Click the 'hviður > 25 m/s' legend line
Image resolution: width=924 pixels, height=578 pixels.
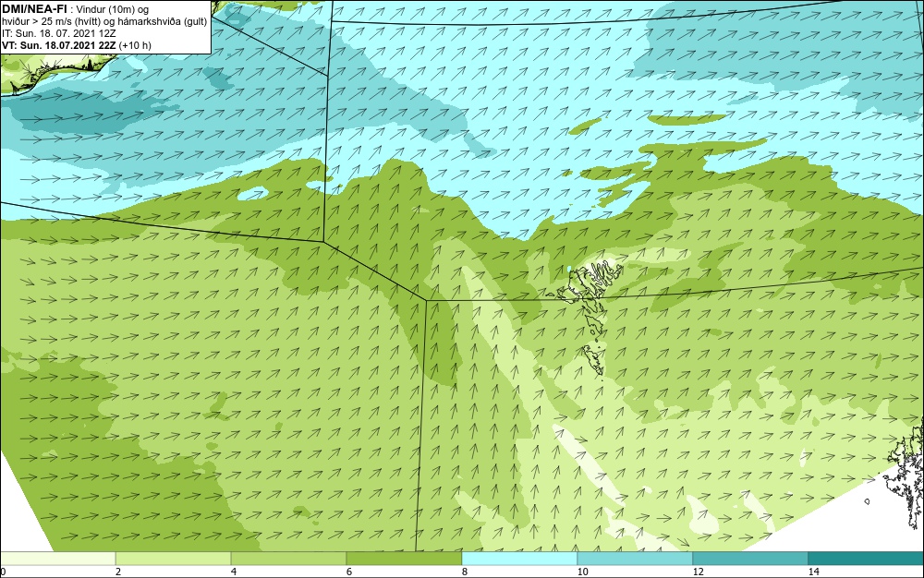click(x=104, y=22)
